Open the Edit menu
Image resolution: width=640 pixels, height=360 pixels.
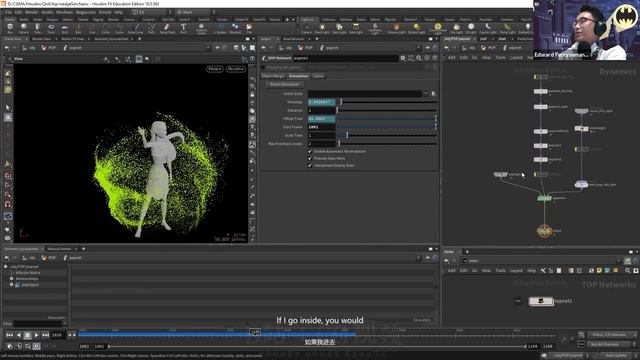pos(18,12)
